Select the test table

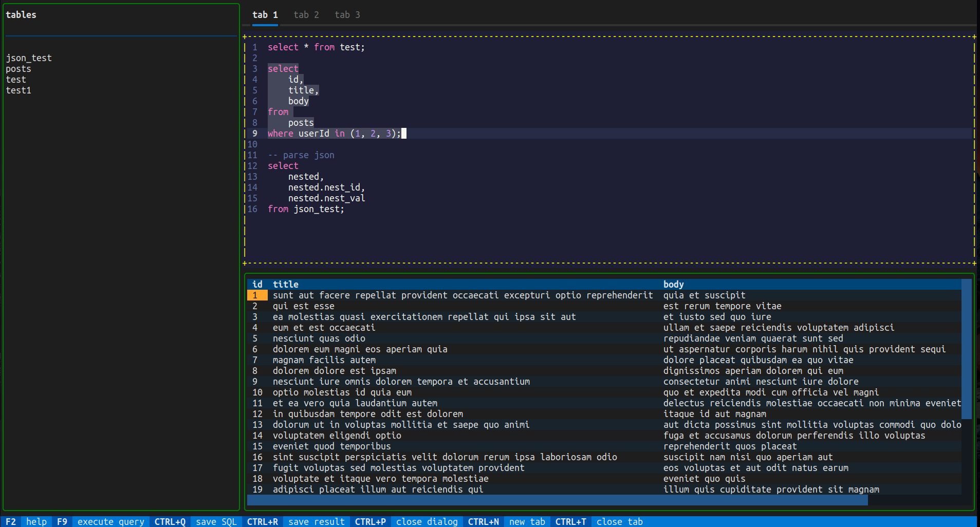coord(15,79)
